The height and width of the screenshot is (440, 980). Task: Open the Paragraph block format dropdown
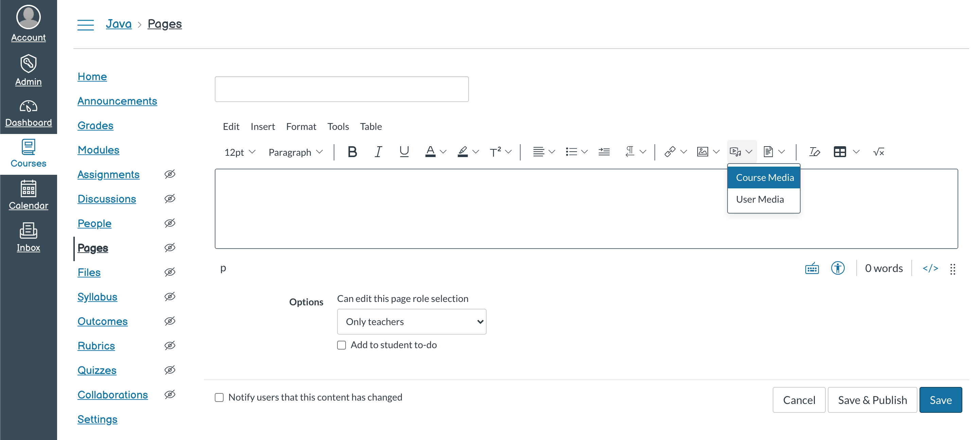[295, 152]
